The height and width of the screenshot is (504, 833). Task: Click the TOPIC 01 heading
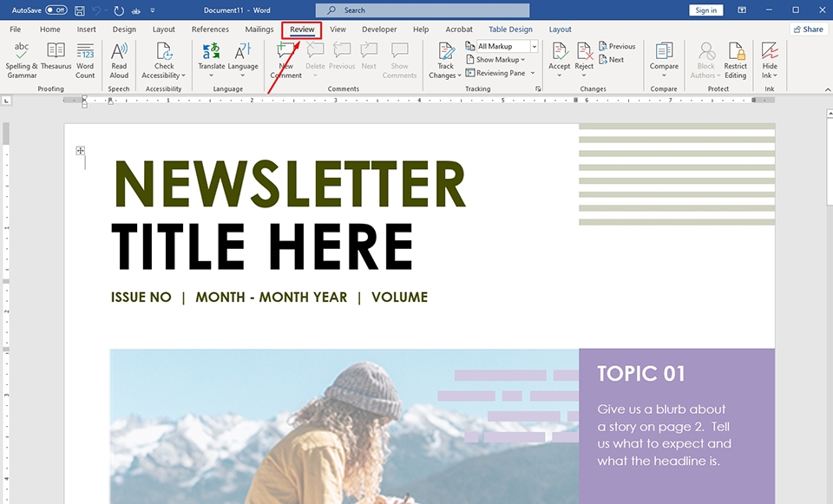[640, 373]
